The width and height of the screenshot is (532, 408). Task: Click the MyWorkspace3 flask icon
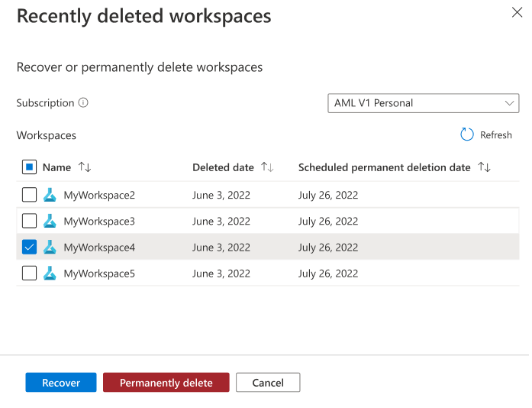click(x=50, y=221)
